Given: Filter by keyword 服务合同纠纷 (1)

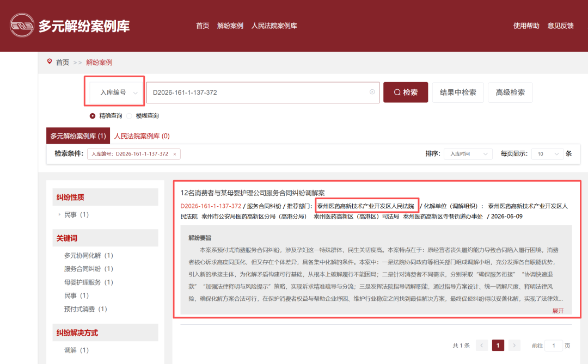Looking at the screenshot, I should [x=89, y=269].
